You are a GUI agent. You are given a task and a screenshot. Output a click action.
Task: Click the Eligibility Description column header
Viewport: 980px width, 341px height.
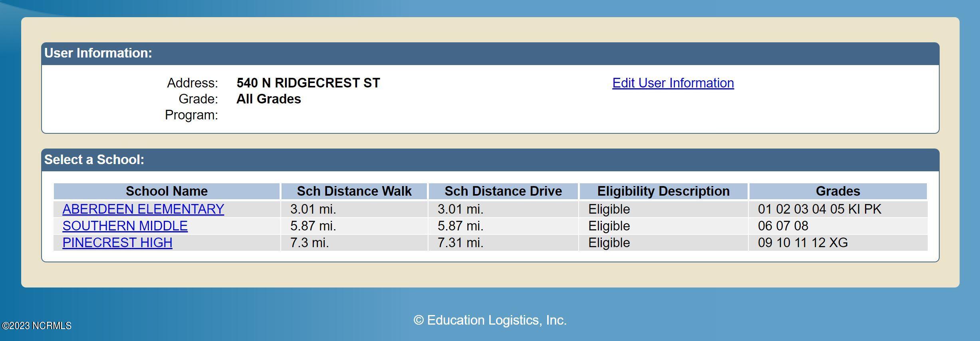tap(663, 191)
